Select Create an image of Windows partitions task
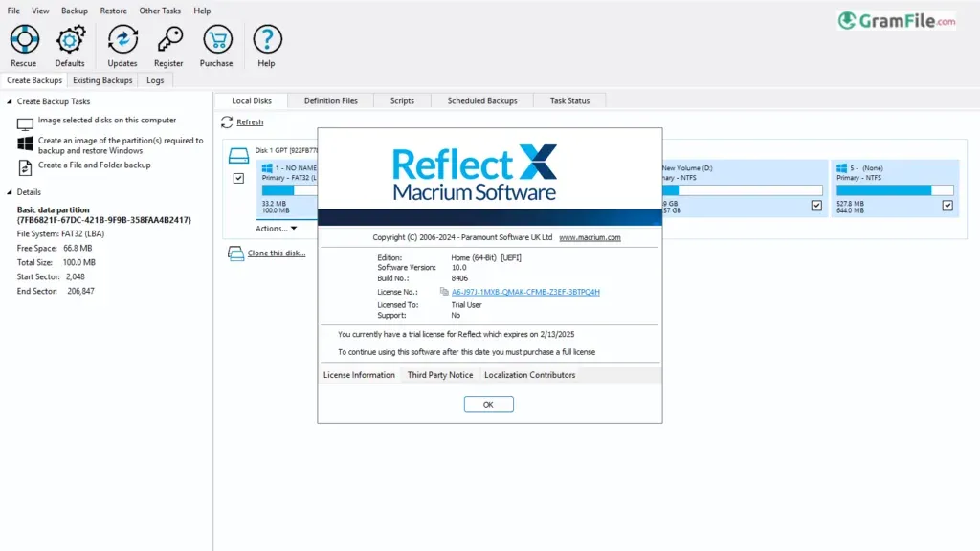 (121, 145)
